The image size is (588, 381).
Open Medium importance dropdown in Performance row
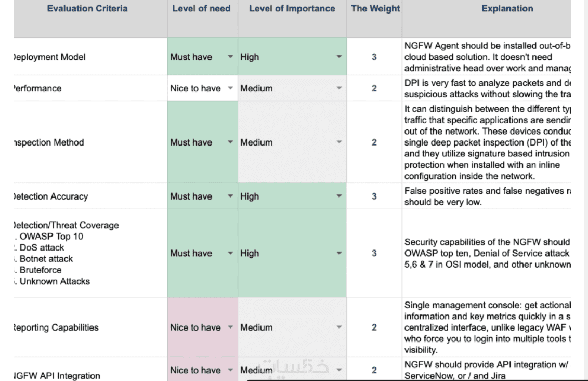[339, 88]
